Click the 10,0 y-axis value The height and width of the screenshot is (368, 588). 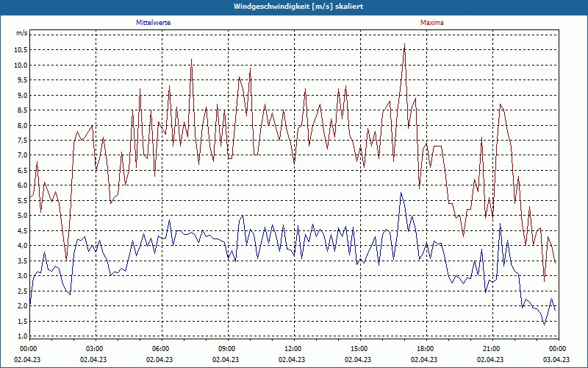pos(21,65)
